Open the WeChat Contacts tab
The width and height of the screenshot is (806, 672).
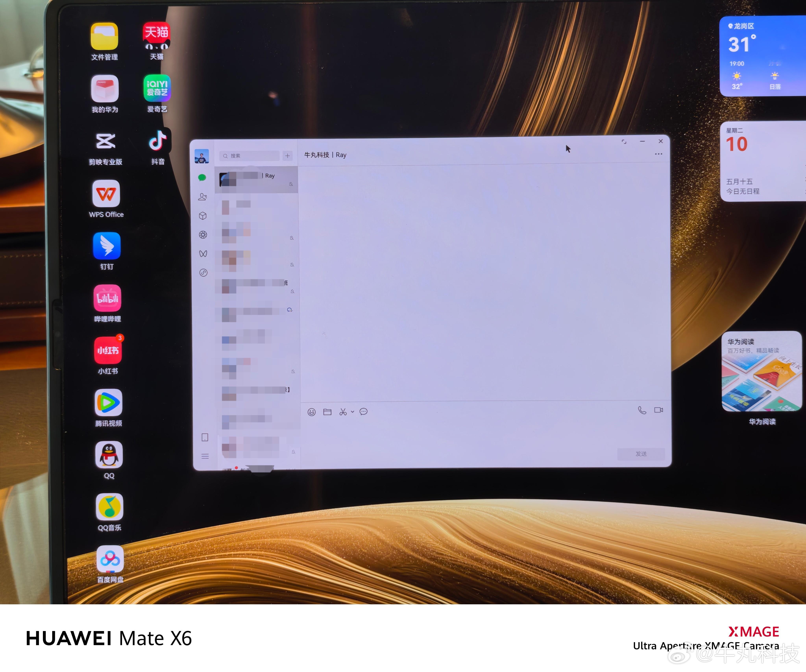click(203, 197)
